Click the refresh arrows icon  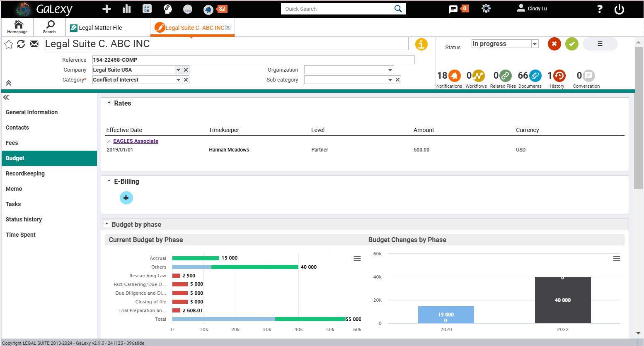21,44
